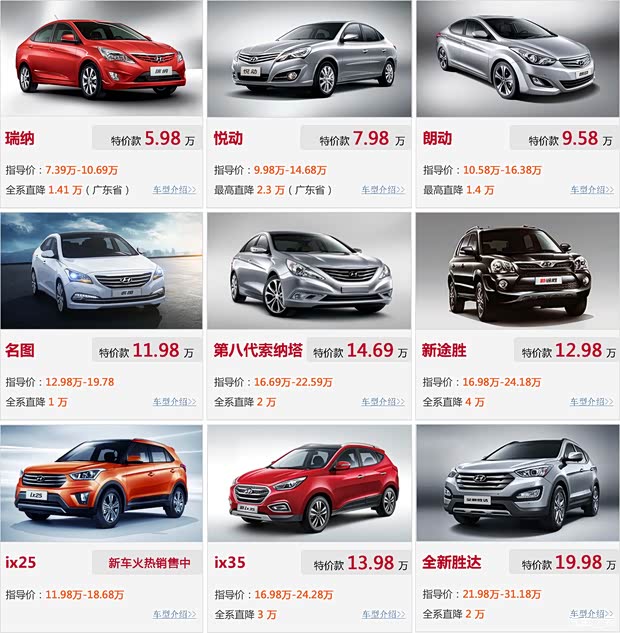Click 车型介绍 link under 朗动
Viewport: 620px width, 633px height.
point(592,189)
